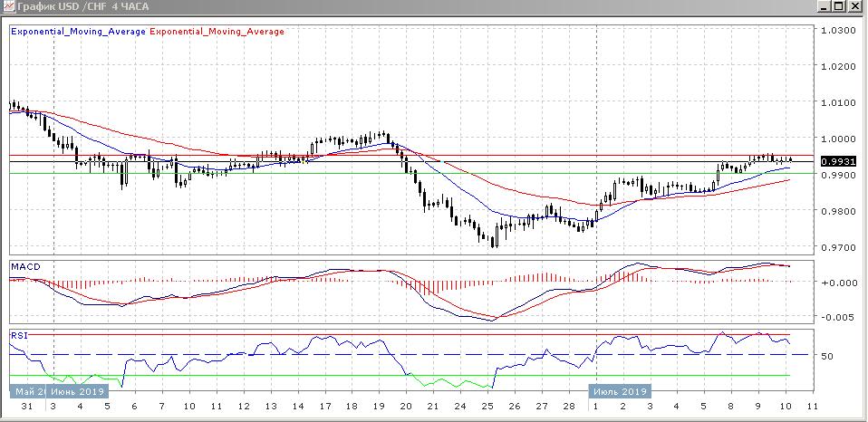Click the MACD indicator panel label
Viewport: 868px width, 422px height.
(x=24, y=266)
